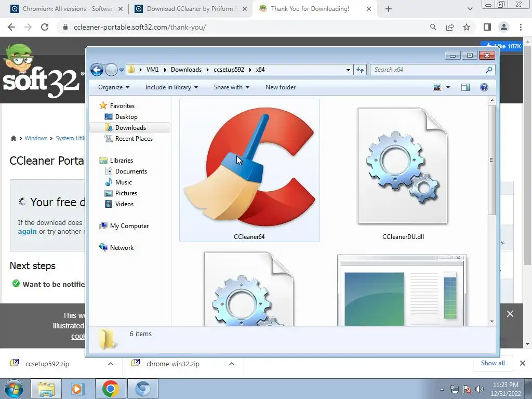Screen dimensions: 532x399
Task: Reload the Chrome page
Action: click(45, 27)
